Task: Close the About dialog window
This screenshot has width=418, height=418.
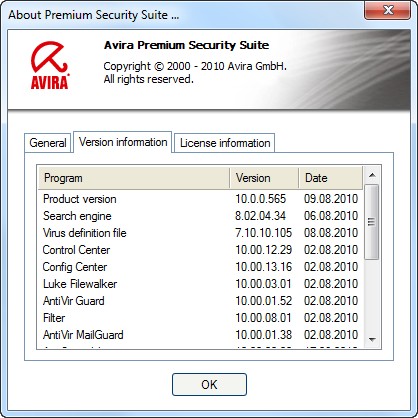Action: pos(388,10)
